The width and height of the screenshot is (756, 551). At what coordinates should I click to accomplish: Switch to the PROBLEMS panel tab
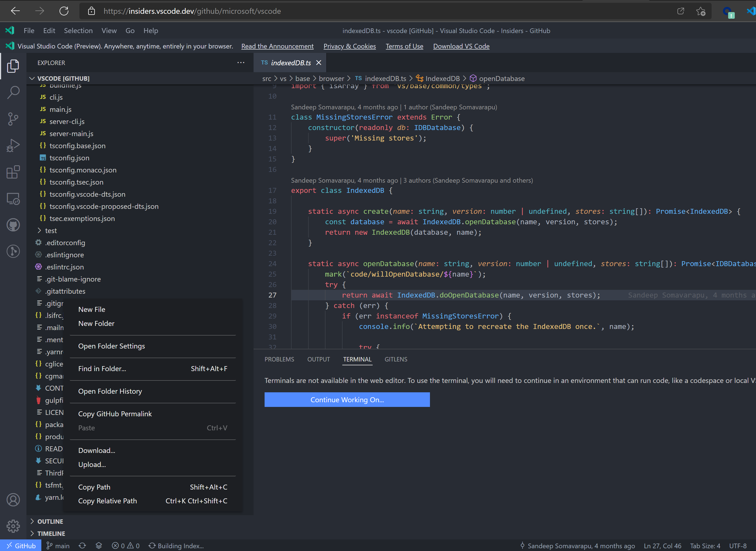point(279,359)
